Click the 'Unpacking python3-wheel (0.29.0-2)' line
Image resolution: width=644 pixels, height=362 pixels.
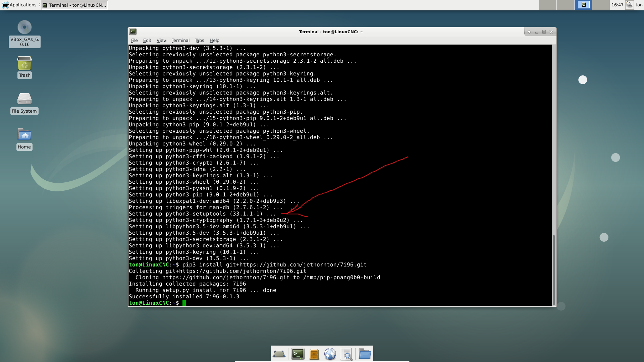192,144
